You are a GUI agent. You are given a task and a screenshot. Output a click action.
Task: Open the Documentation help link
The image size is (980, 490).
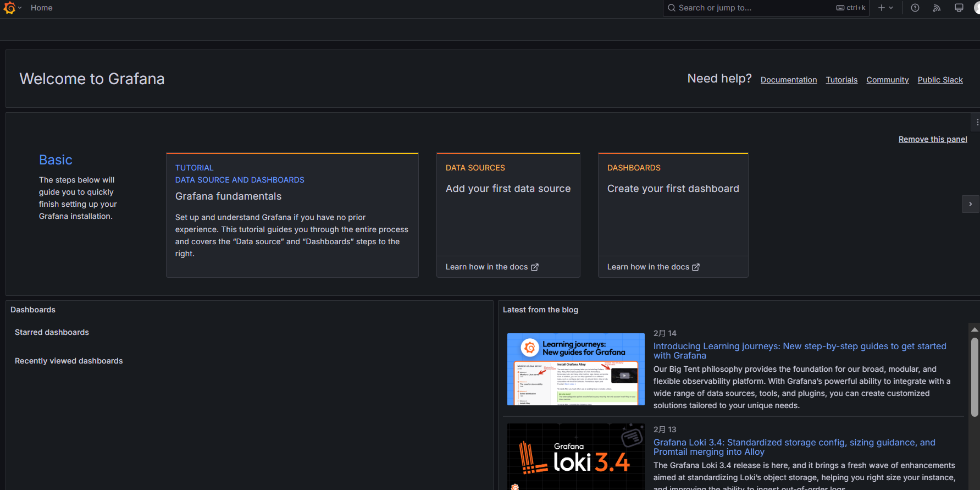[789, 80]
